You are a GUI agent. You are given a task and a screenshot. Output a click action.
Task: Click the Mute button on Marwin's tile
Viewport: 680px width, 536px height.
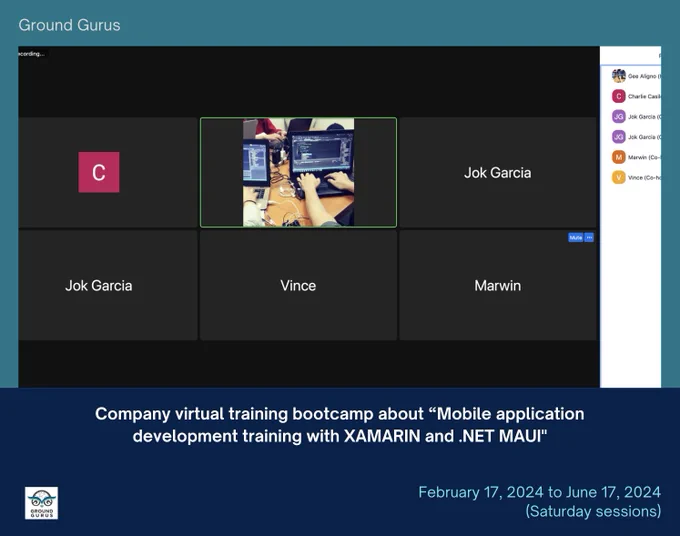(x=575, y=238)
